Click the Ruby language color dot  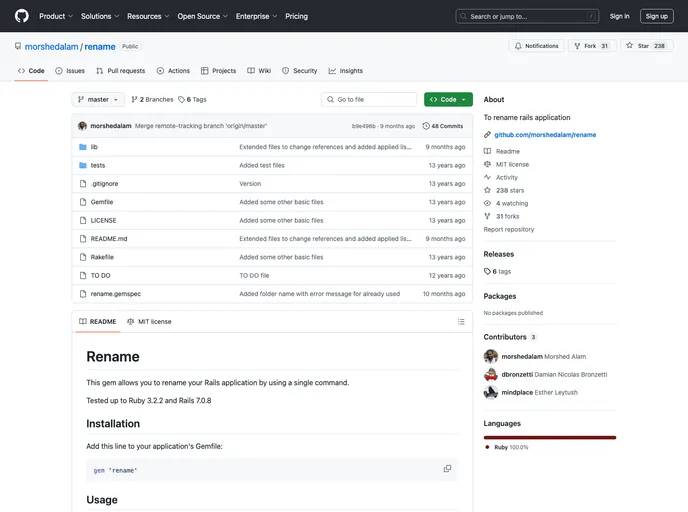tap(487, 447)
